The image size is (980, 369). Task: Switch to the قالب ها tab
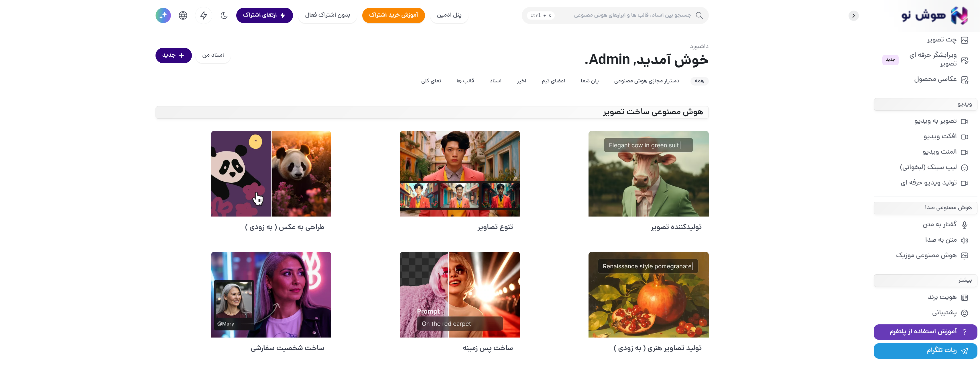pyautogui.click(x=465, y=81)
